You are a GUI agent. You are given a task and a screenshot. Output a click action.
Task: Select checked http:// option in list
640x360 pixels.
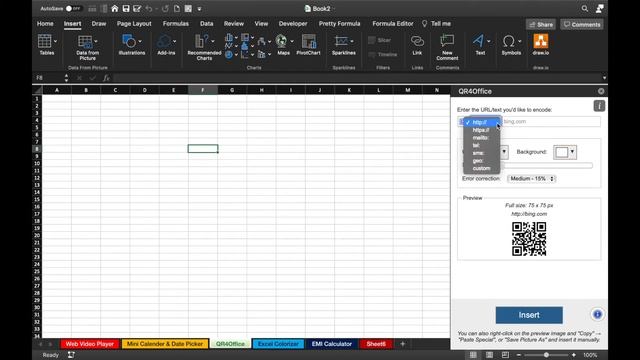click(x=482, y=122)
